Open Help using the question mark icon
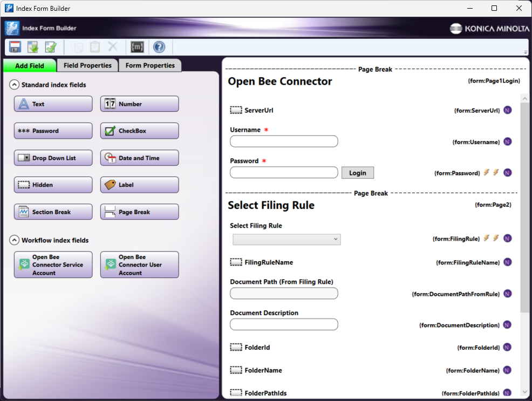The width and height of the screenshot is (532, 401). point(158,47)
